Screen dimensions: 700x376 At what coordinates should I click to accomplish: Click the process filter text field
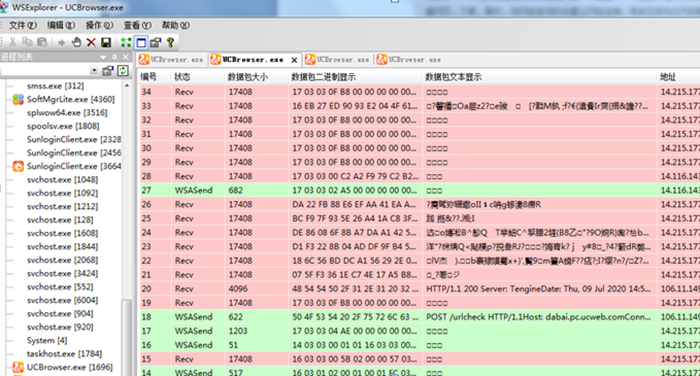click(45, 71)
